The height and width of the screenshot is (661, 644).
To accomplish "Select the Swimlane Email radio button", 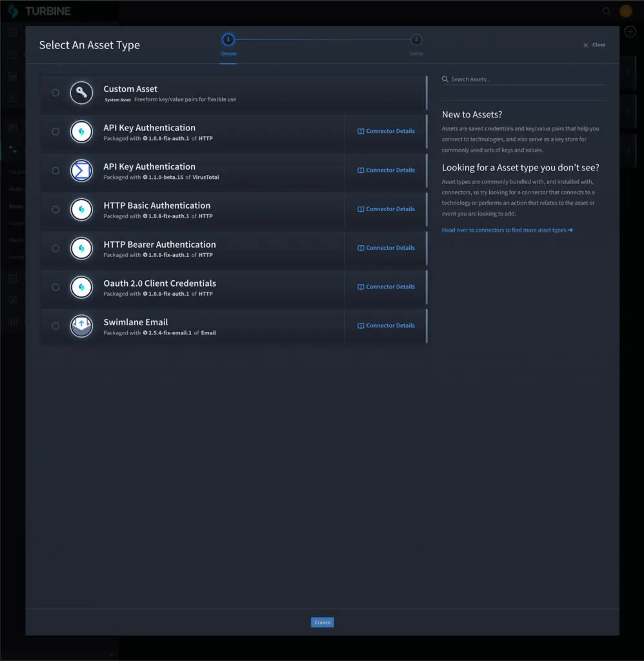I will [x=55, y=325].
